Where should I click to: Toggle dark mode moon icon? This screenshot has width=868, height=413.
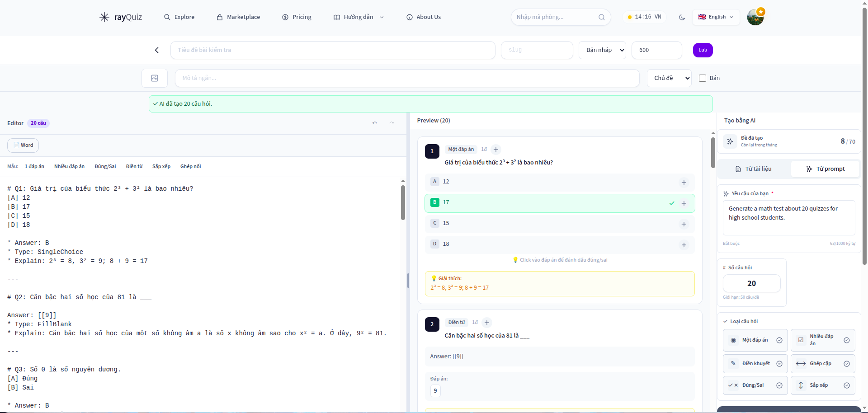[682, 17]
